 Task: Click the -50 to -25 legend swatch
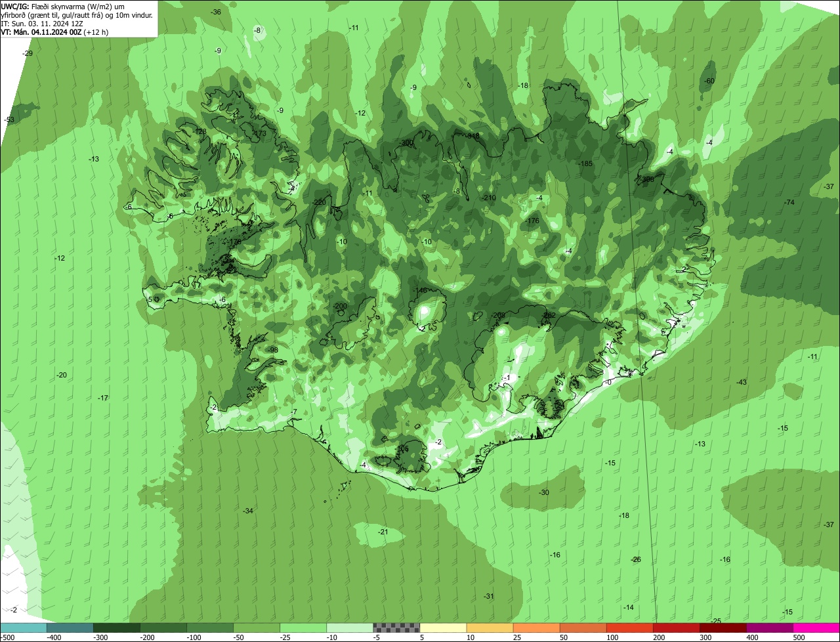pos(257,628)
